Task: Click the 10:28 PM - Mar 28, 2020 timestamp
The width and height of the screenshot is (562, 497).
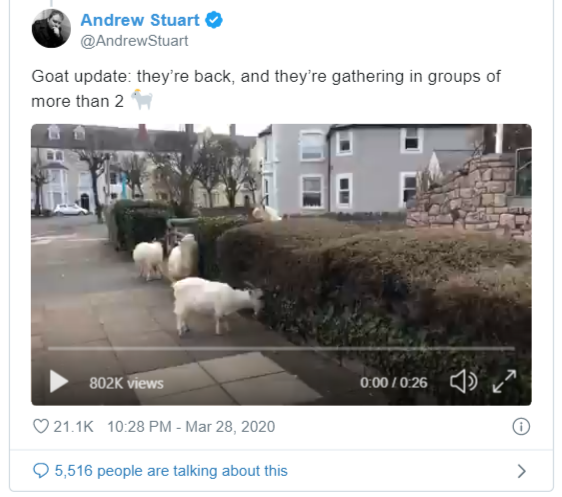Action: point(191,426)
